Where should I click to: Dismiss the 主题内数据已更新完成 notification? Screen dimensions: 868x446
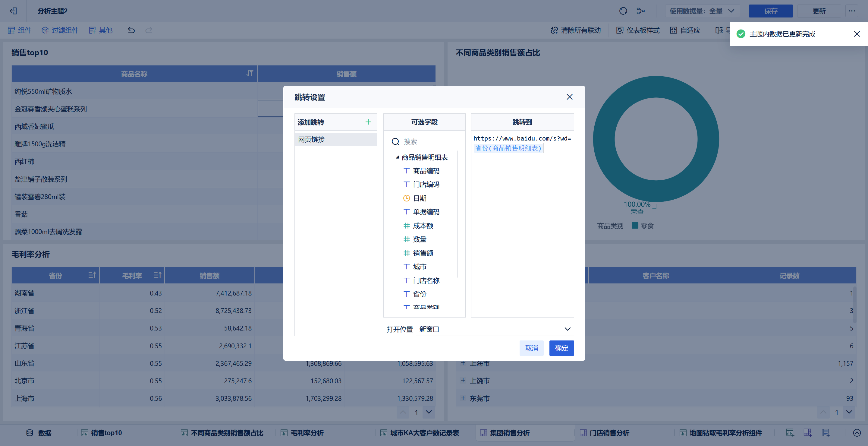point(857,34)
